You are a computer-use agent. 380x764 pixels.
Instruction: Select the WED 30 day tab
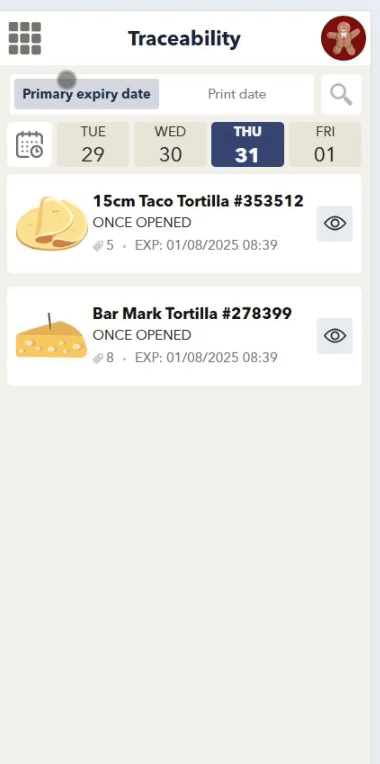[x=170, y=144]
